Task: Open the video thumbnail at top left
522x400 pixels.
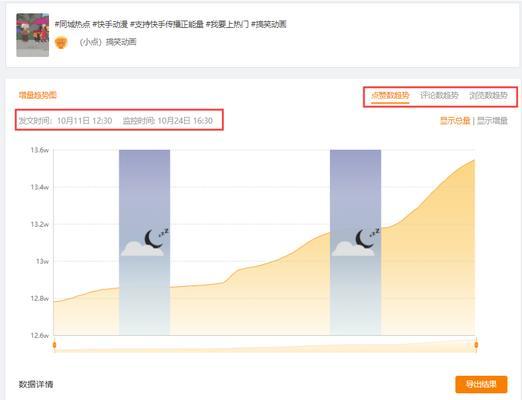Action: [33, 35]
